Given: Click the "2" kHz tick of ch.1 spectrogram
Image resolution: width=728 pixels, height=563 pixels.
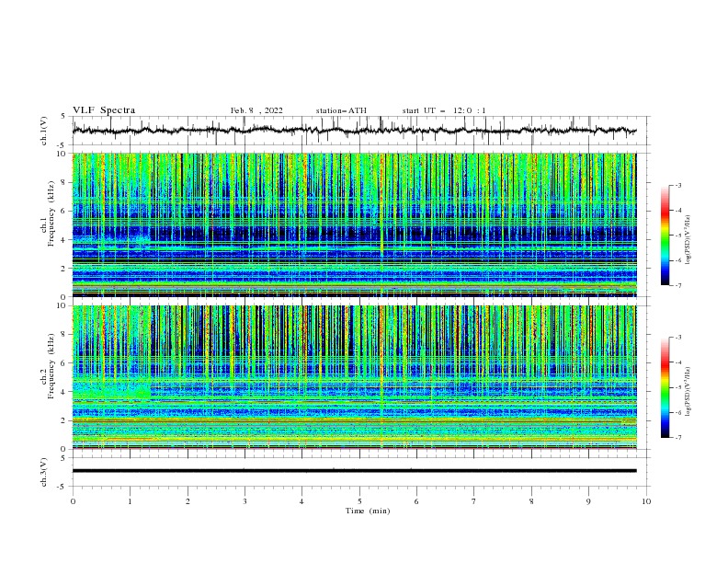Looking at the screenshot, I should (64, 269).
